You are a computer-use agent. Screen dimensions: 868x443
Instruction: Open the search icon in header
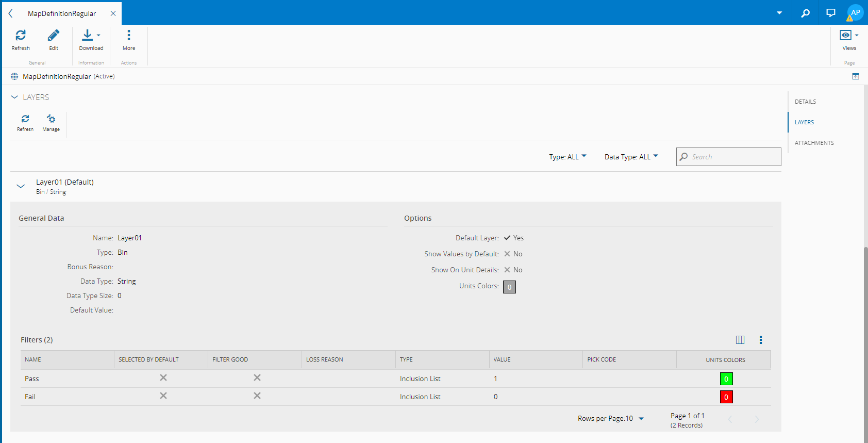805,13
